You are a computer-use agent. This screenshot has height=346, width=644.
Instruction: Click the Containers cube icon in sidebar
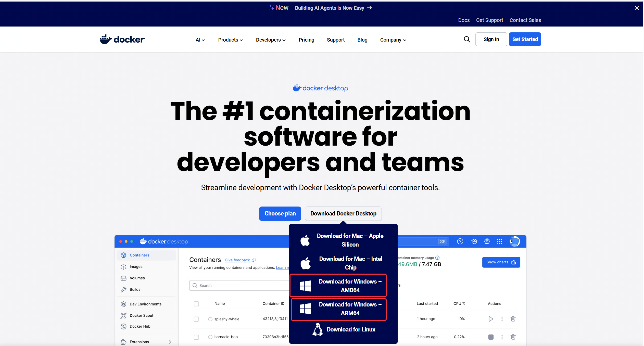(x=123, y=255)
